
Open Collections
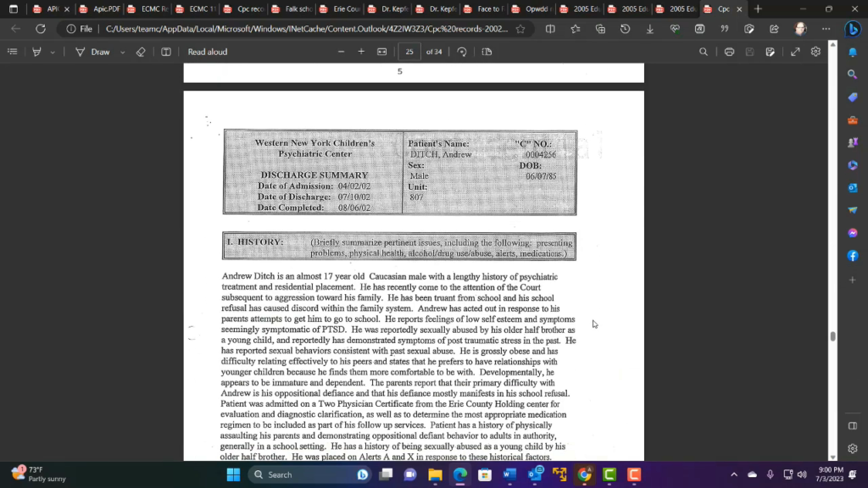coord(600,29)
